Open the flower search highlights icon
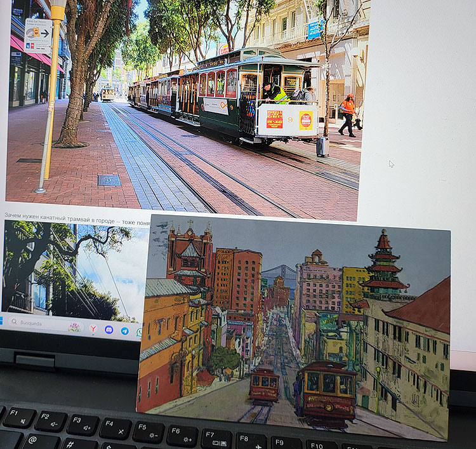Screen dimensions: 476x449 pyautogui.click(x=74, y=326)
